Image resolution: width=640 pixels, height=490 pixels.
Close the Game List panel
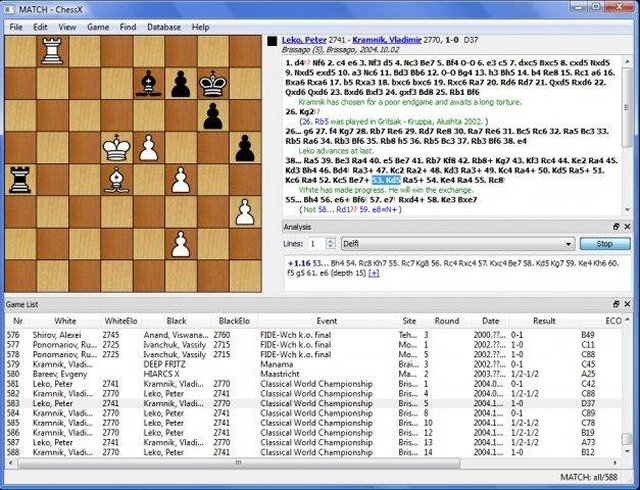point(627,304)
